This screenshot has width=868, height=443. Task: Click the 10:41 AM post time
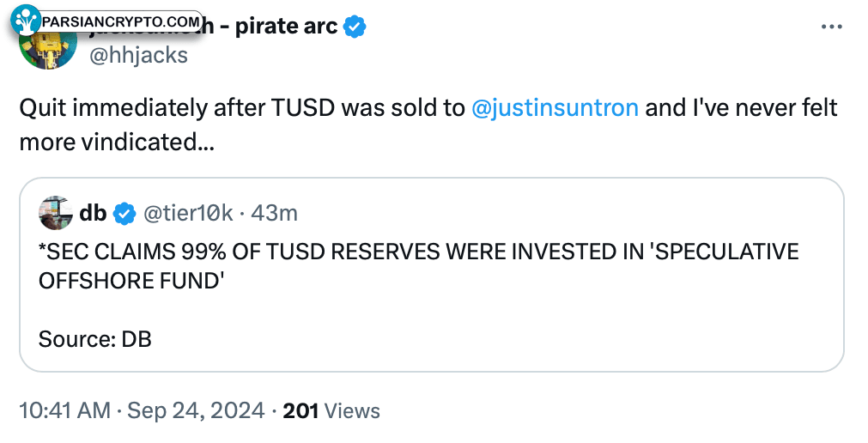64,411
